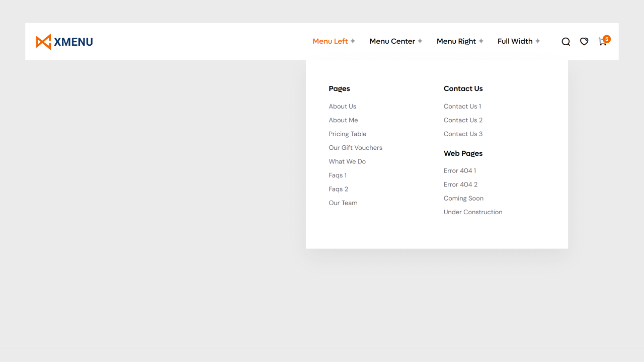This screenshot has height=362, width=644.
Task: Click the XMENU logo
Action: 64,42
